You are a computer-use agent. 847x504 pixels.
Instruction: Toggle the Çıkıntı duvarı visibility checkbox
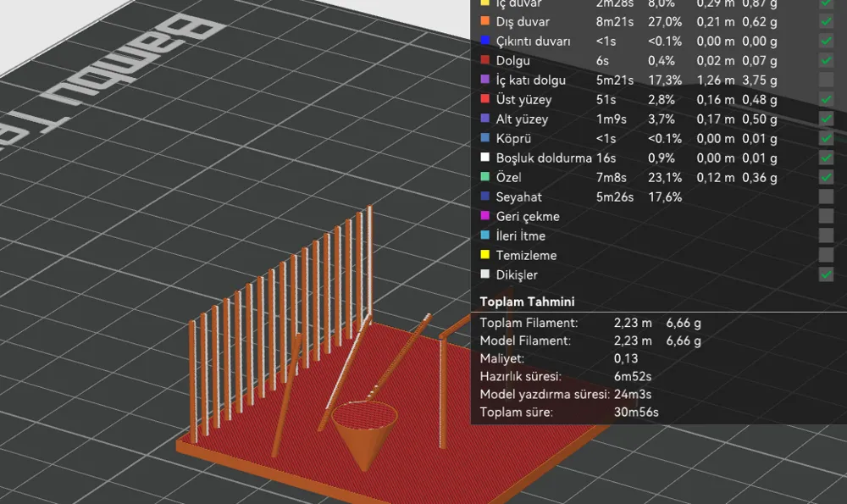826,41
